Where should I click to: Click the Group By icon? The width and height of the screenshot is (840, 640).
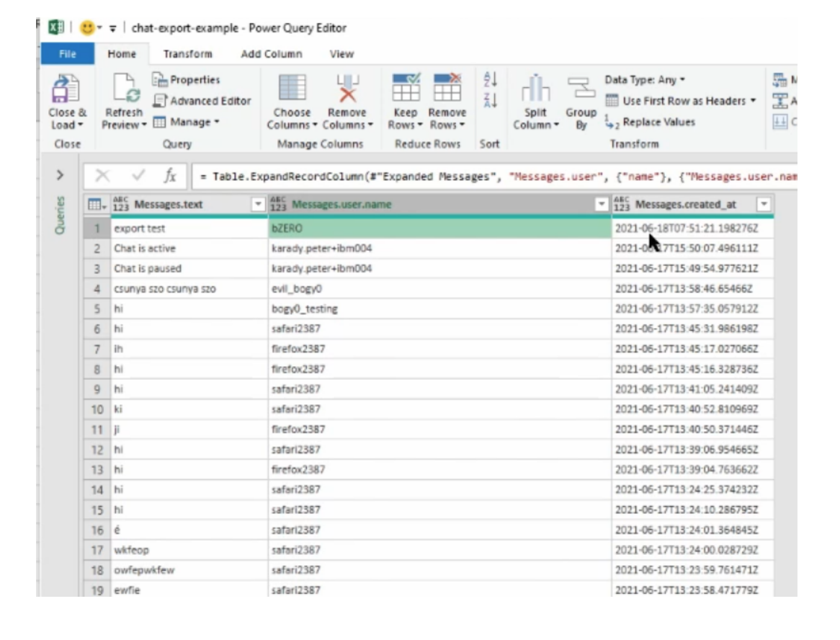[x=581, y=88]
